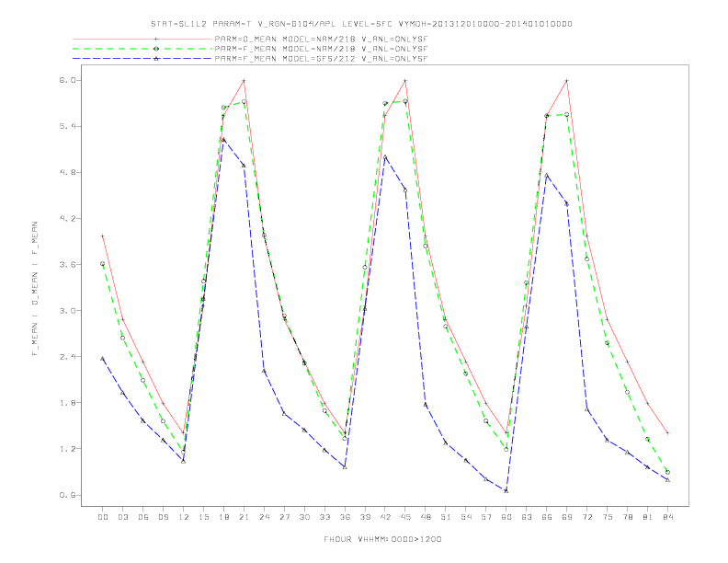Click the x-axis tick label 39

click(365, 517)
